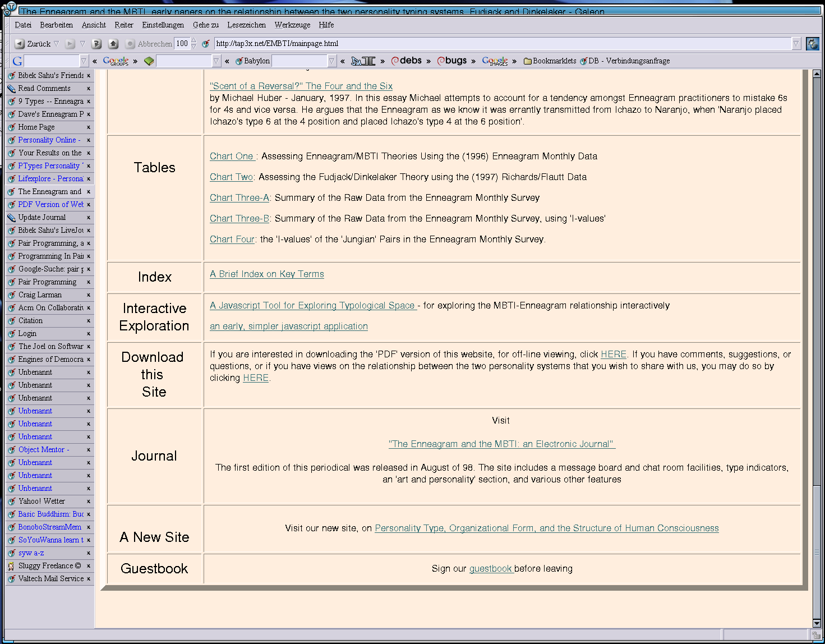Open the forward history dropdown arrow
The width and height of the screenshot is (825, 644).
pos(82,44)
